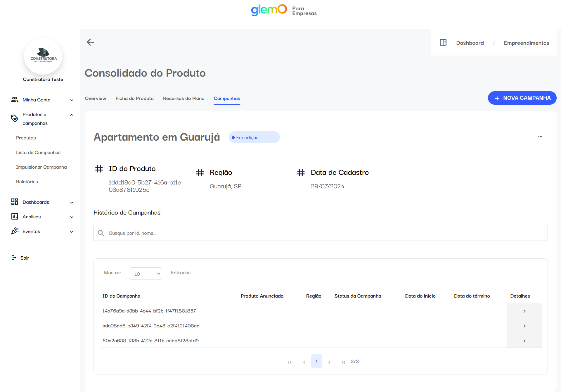Open details arrow for campaign 60a2a638
The width and height of the screenshot is (561, 392).
524,341
